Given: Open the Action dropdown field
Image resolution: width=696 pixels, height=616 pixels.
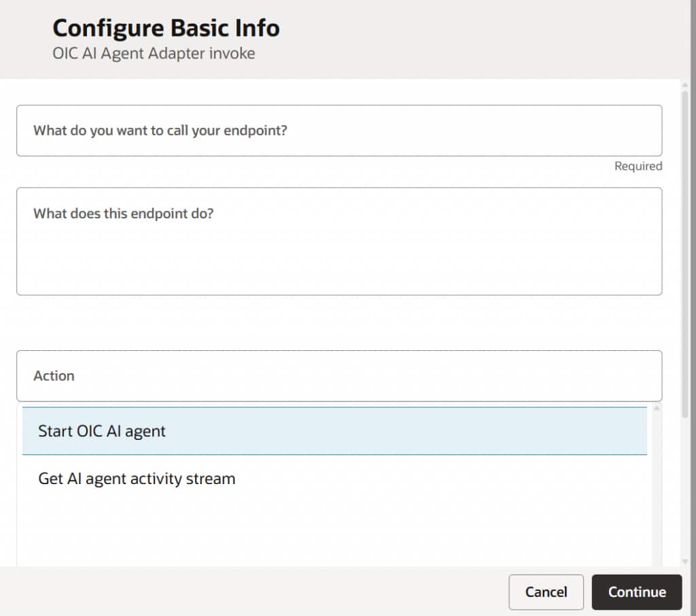Looking at the screenshot, I should tap(338, 376).
